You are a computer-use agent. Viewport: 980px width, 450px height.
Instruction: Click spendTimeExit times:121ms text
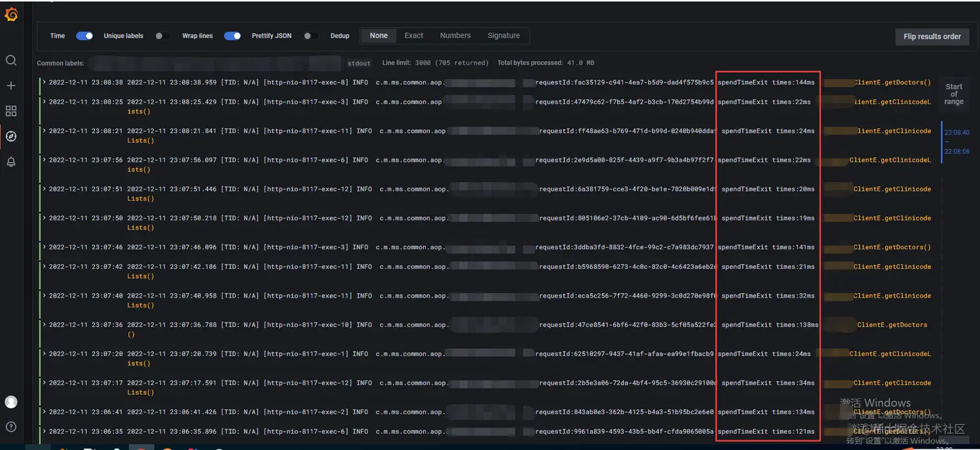click(x=766, y=431)
